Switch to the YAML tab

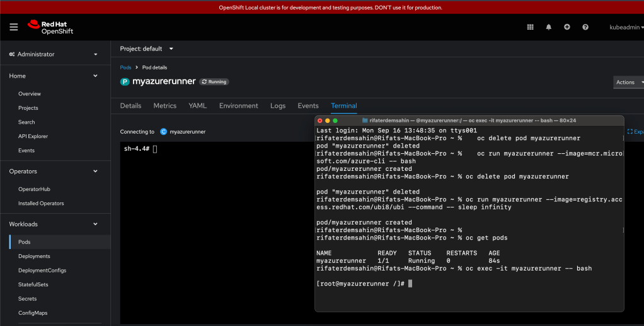(198, 106)
